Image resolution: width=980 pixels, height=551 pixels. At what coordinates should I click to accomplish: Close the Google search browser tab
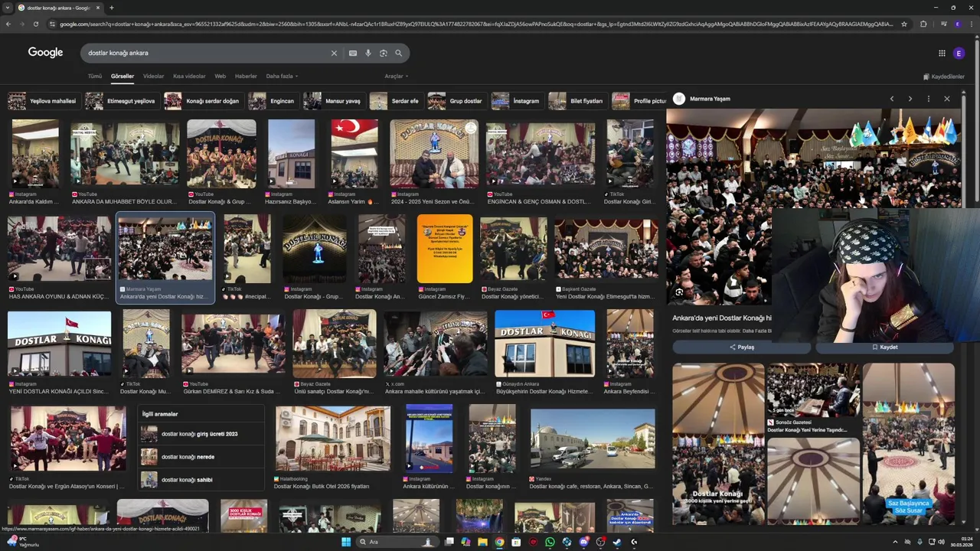click(x=98, y=8)
